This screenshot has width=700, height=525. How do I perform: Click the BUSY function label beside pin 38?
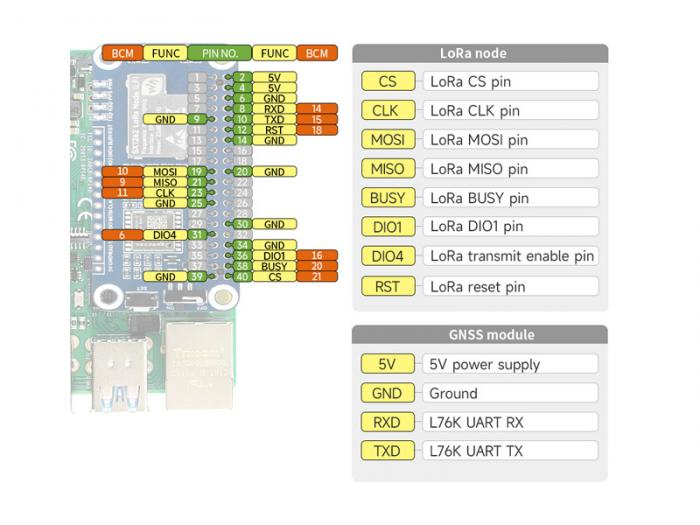click(274, 266)
